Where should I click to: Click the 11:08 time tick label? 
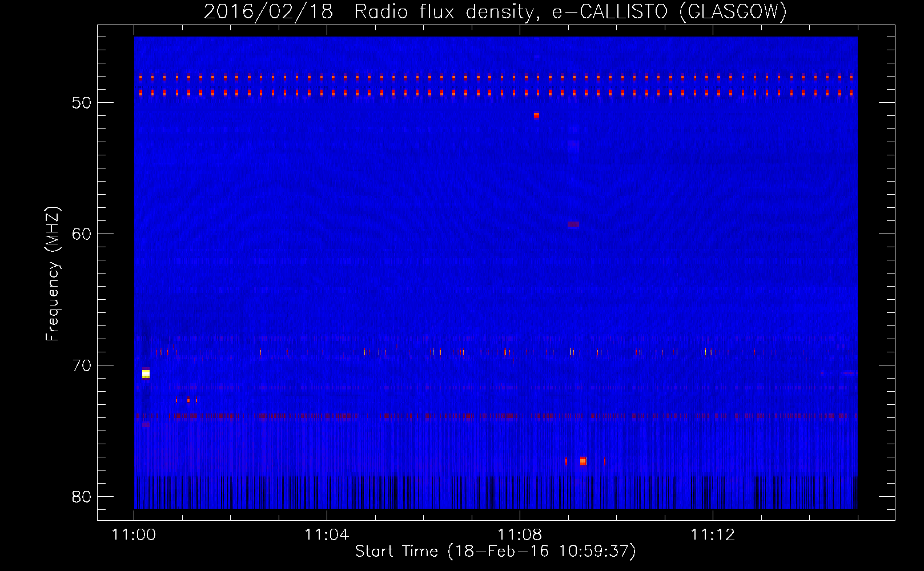pos(520,535)
